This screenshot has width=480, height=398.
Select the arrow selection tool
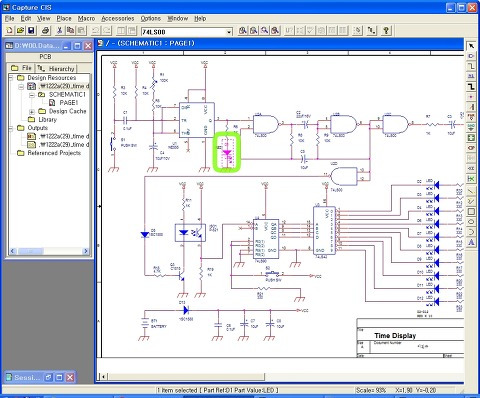point(471,46)
